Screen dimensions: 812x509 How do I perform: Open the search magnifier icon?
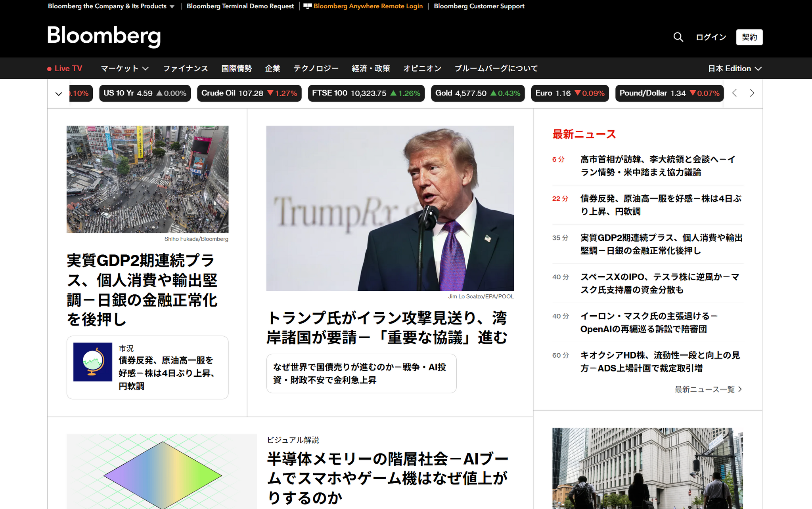tap(678, 37)
